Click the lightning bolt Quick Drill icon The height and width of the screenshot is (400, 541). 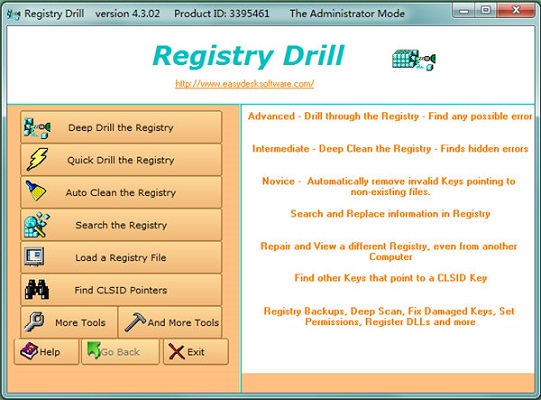(37, 159)
